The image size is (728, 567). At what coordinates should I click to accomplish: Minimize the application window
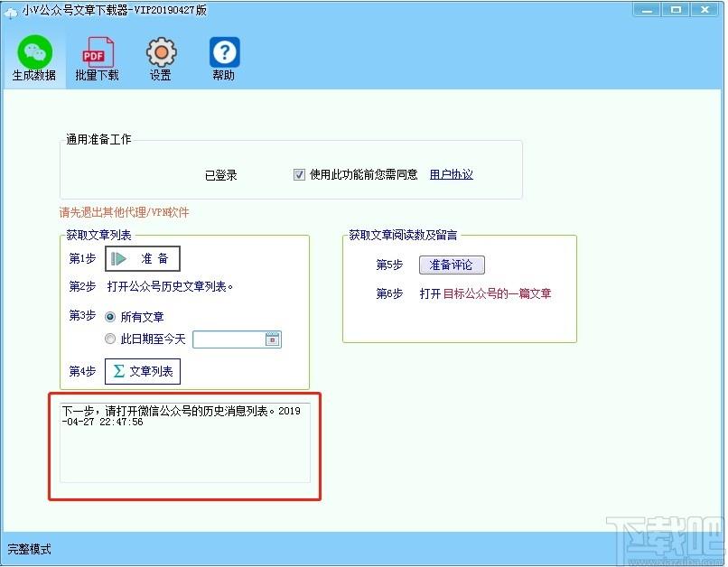point(648,9)
